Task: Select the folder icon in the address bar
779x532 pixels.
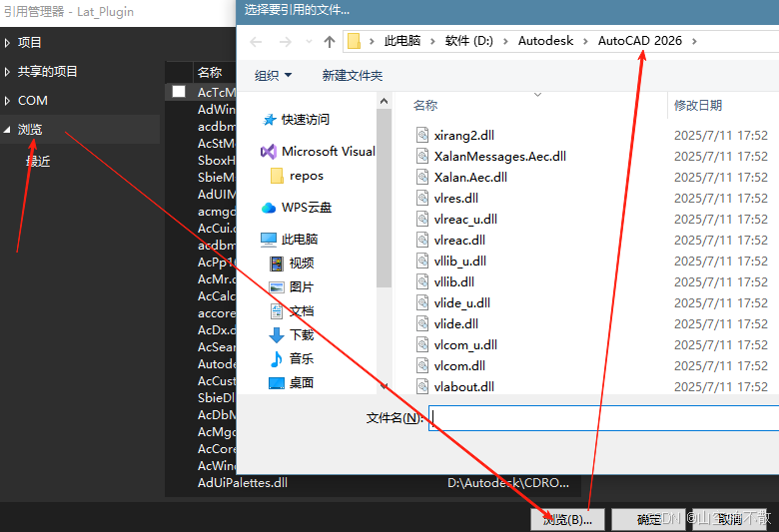Action: pyautogui.click(x=354, y=41)
